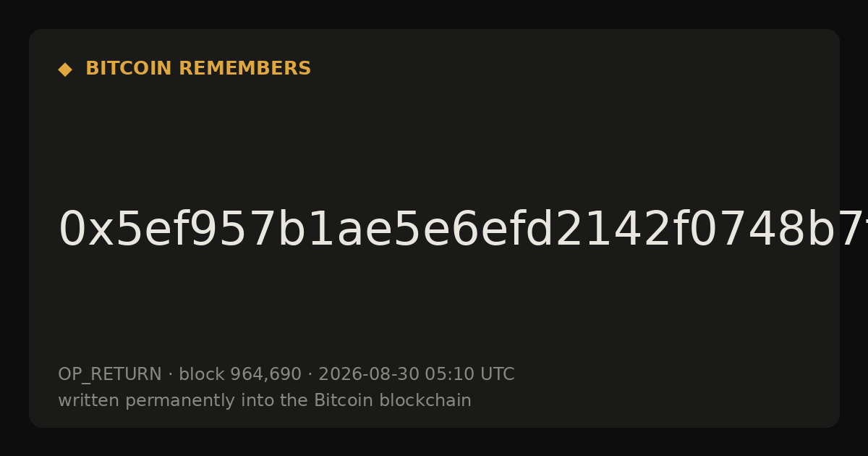Click the dot separator before the date
Screen dimensions: 868x456
310,375
